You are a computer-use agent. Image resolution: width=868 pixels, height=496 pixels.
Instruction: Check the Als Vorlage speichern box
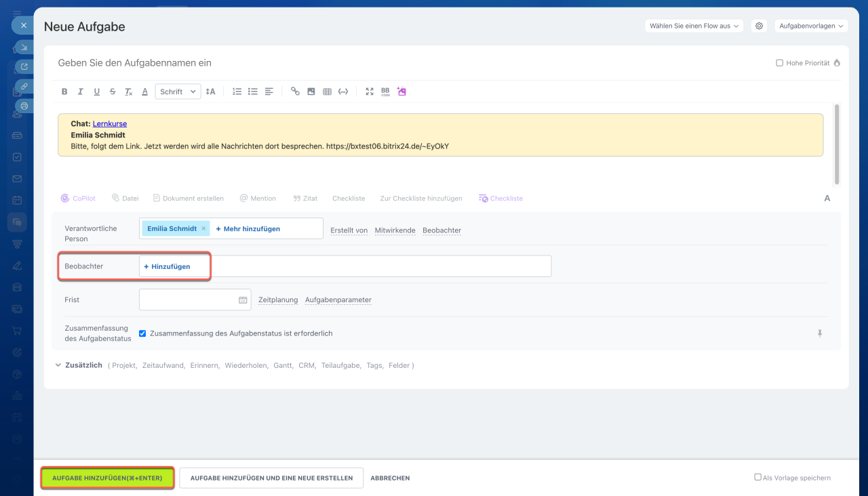(757, 477)
